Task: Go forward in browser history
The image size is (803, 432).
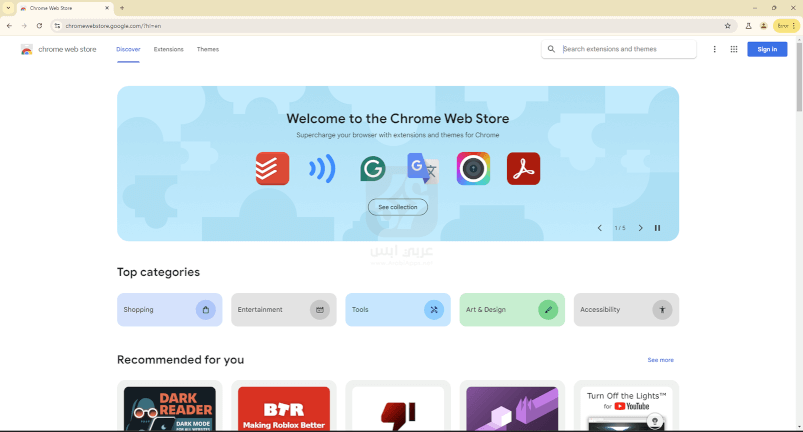Action: (x=24, y=26)
